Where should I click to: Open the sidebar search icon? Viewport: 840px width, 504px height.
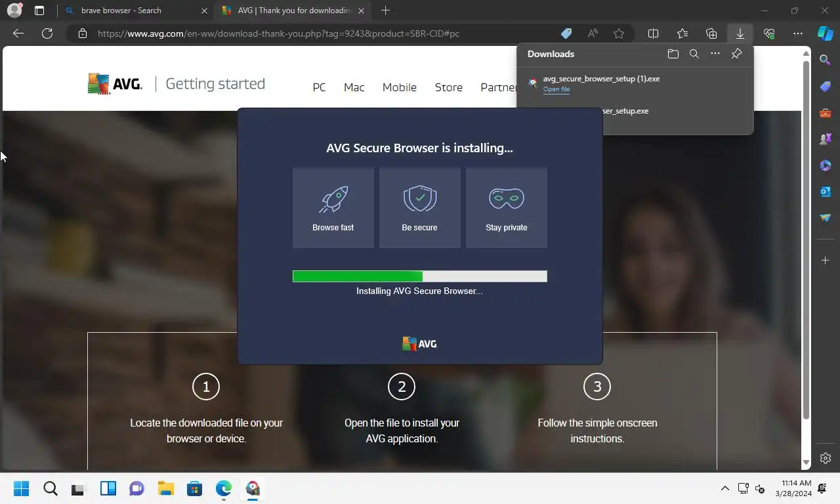pos(826,60)
